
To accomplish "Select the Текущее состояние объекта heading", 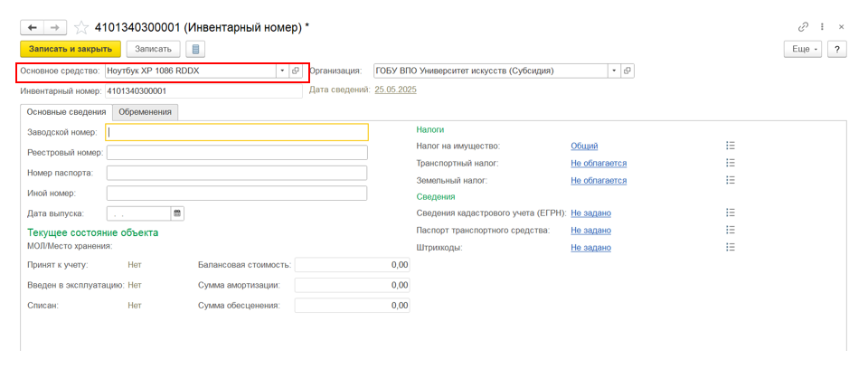I will click(93, 232).
